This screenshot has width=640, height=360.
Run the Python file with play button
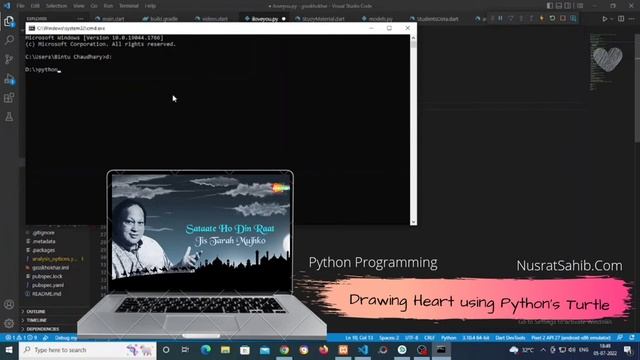coord(605,19)
